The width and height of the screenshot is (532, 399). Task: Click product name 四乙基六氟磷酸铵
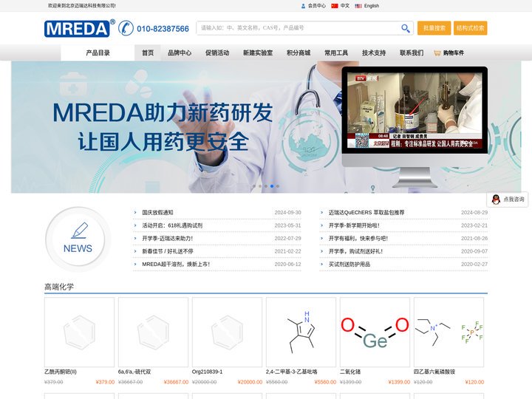(x=434, y=372)
